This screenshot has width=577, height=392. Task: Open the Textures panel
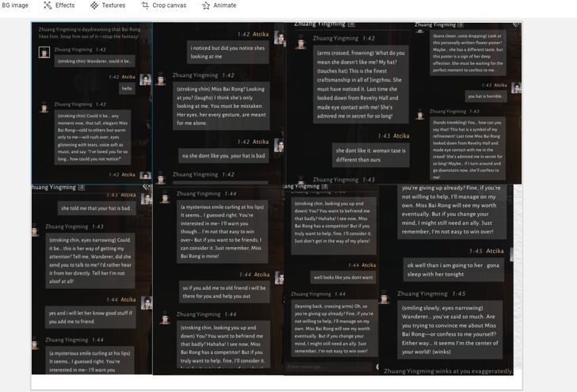click(107, 5)
